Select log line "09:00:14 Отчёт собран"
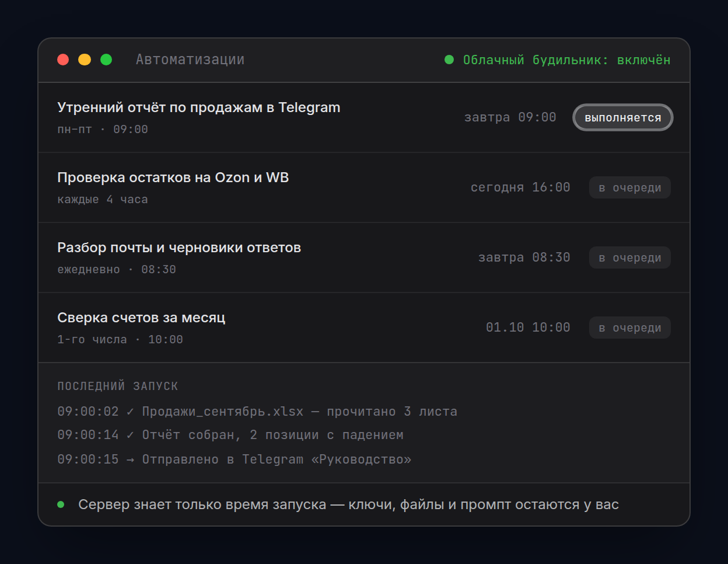Screen dimensions: 728x564 [230, 435]
